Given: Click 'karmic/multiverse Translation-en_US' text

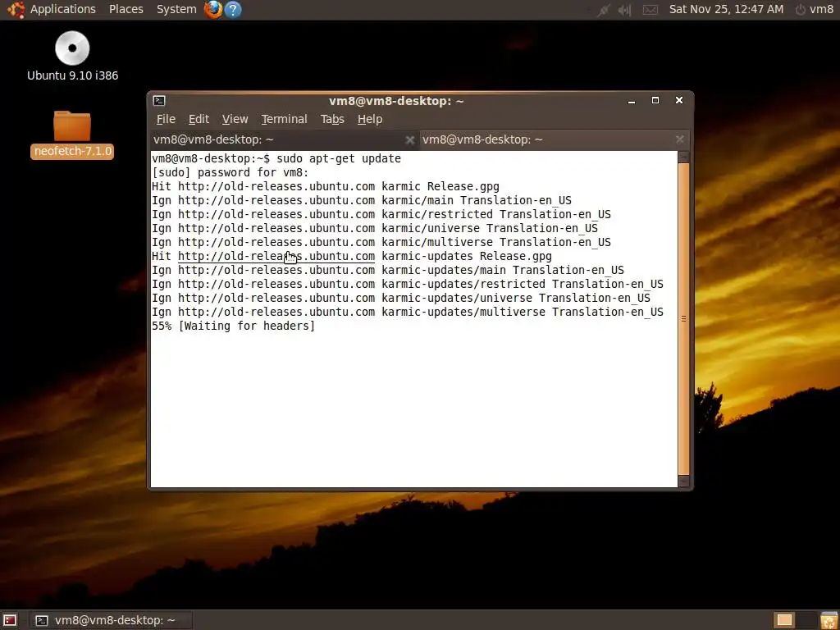Looking at the screenshot, I should pos(496,242).
